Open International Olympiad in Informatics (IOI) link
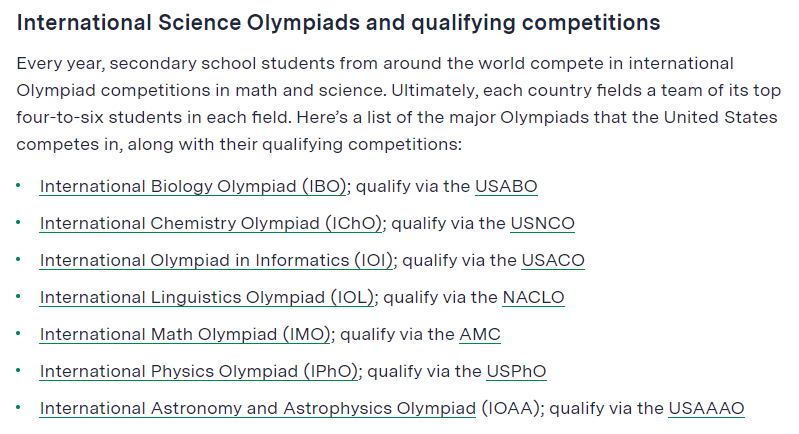The image size is (799, 434). (217, 260)
